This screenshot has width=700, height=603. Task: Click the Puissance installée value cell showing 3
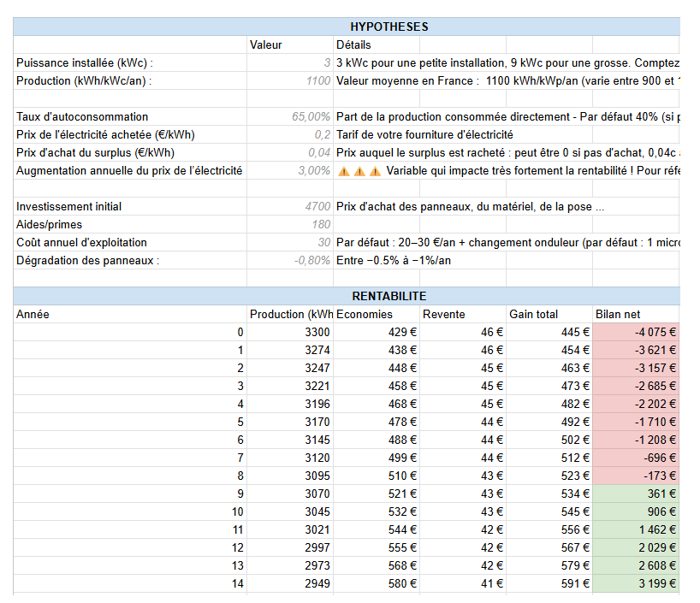(290, 63)
